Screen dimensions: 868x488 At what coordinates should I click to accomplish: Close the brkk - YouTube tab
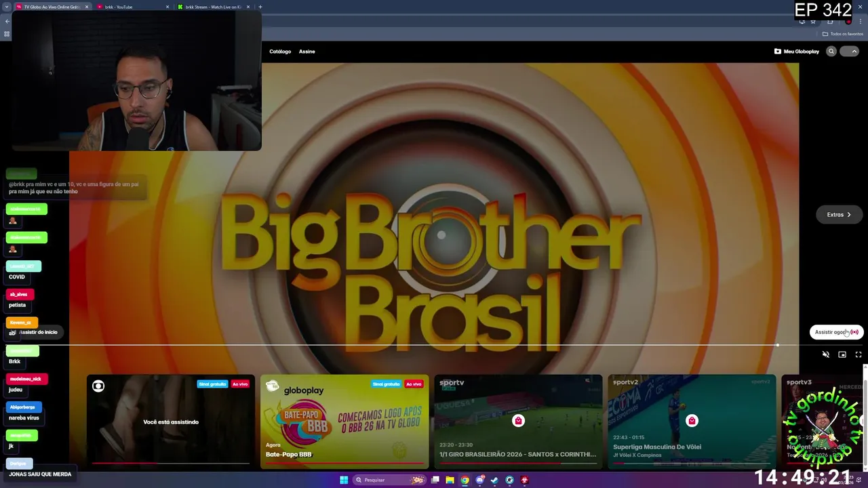pyautogui.click(x=167, y=7)
